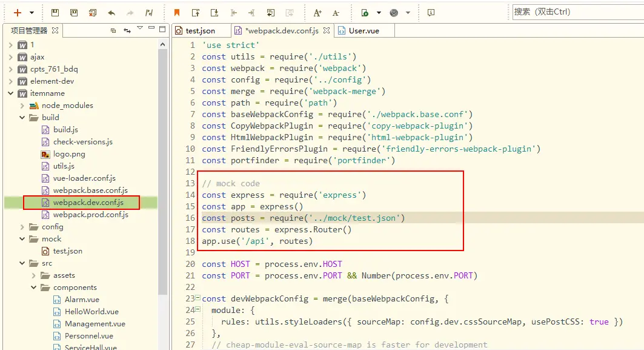Collapse the src folder chevron
644x350 pixels.
22,263
